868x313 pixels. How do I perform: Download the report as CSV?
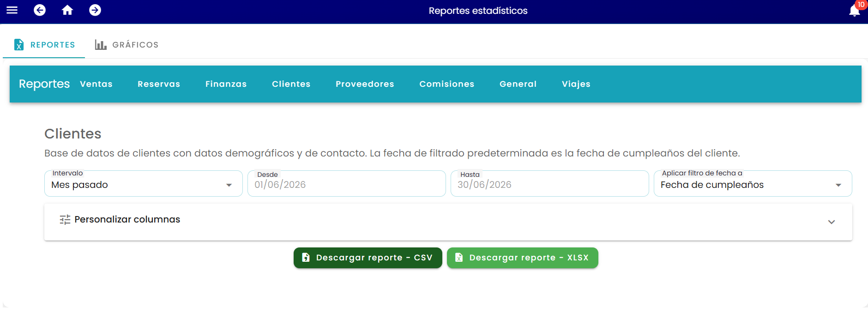(x=368, y=258)
